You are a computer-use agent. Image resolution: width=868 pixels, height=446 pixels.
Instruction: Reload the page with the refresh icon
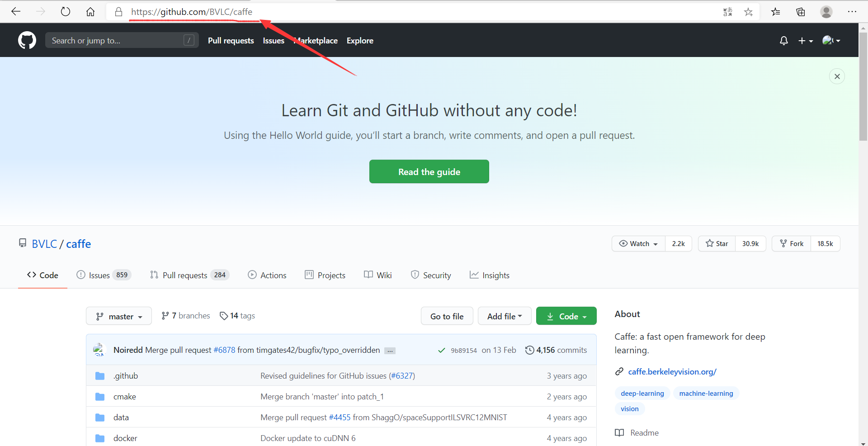[66, 12]
